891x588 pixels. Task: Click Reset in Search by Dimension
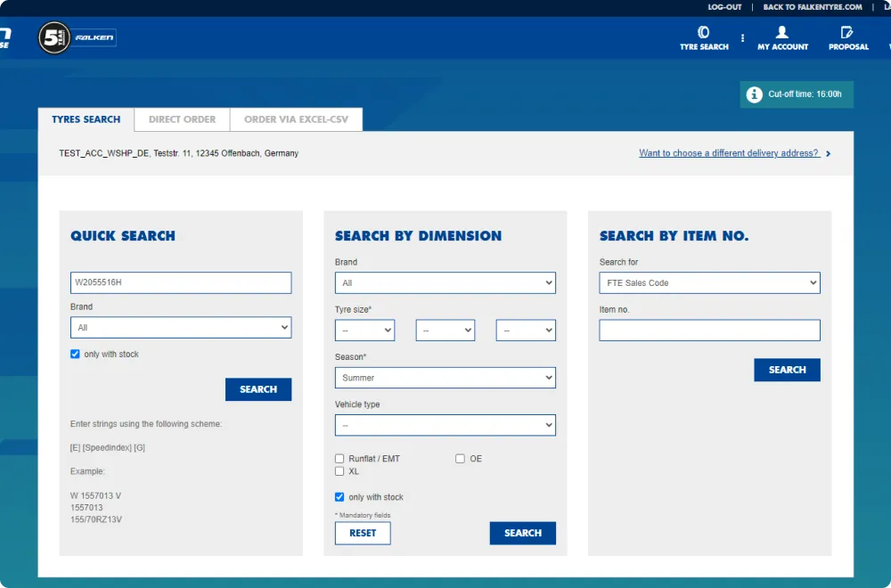(363, 533)
